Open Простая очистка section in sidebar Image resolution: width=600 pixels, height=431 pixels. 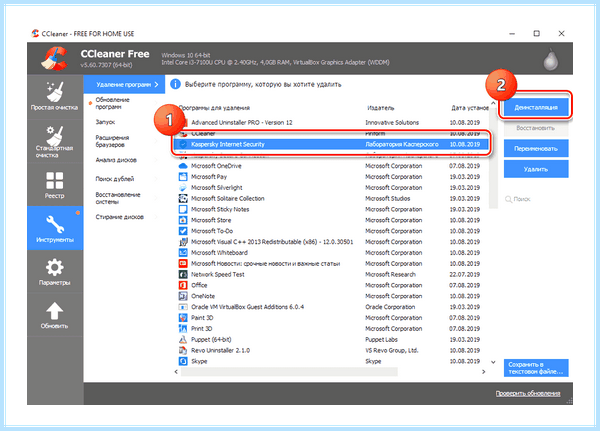point(55,97)
